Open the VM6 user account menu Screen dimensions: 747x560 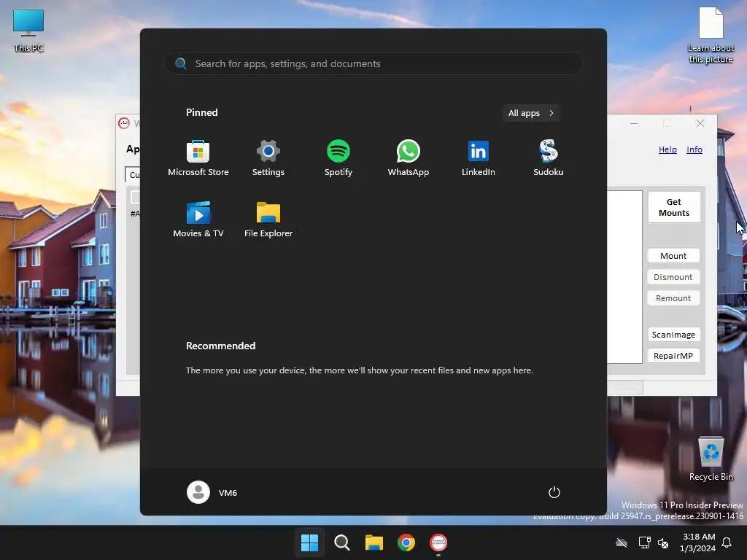click(x=212, y=492)
